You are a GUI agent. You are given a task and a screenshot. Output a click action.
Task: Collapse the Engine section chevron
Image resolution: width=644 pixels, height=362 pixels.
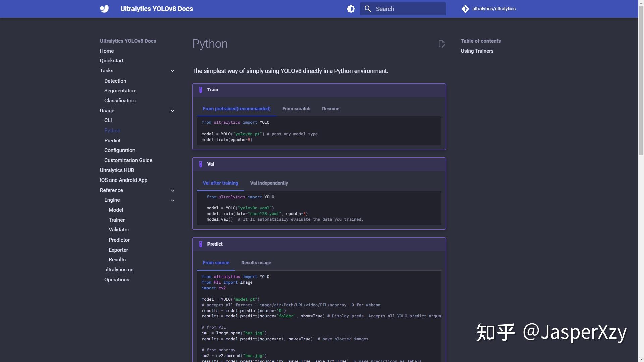coord(172,200)
